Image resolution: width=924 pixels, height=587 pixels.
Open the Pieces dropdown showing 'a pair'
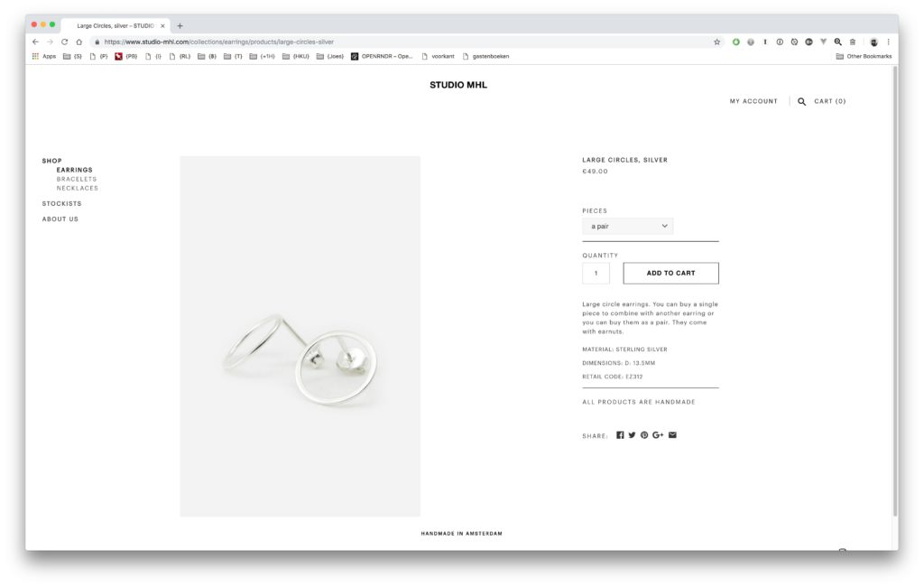coord(628,226)
